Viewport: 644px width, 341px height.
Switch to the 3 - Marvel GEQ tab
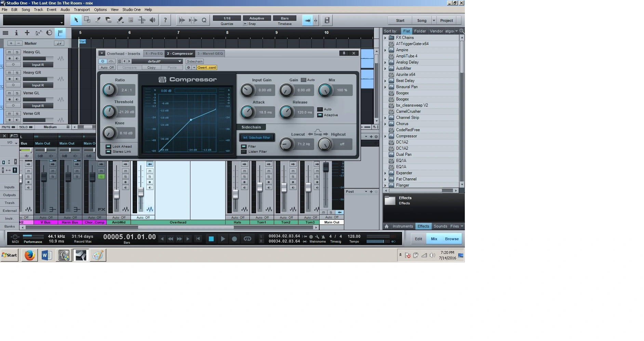click(x=210, y=53)
